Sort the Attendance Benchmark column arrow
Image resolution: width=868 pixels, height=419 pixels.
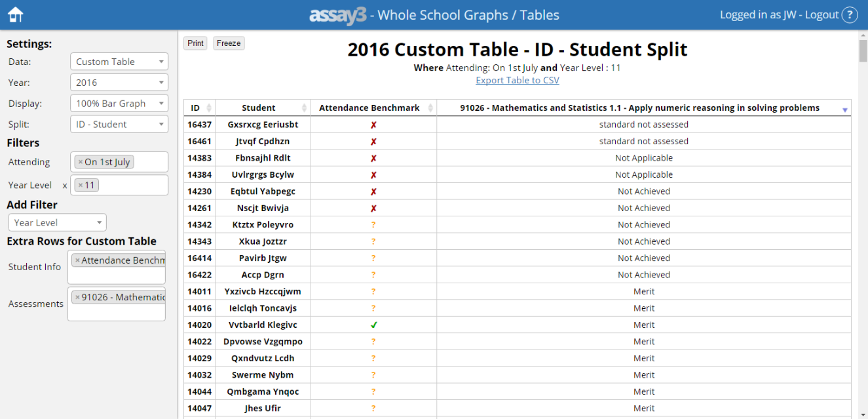pos(431,107)
